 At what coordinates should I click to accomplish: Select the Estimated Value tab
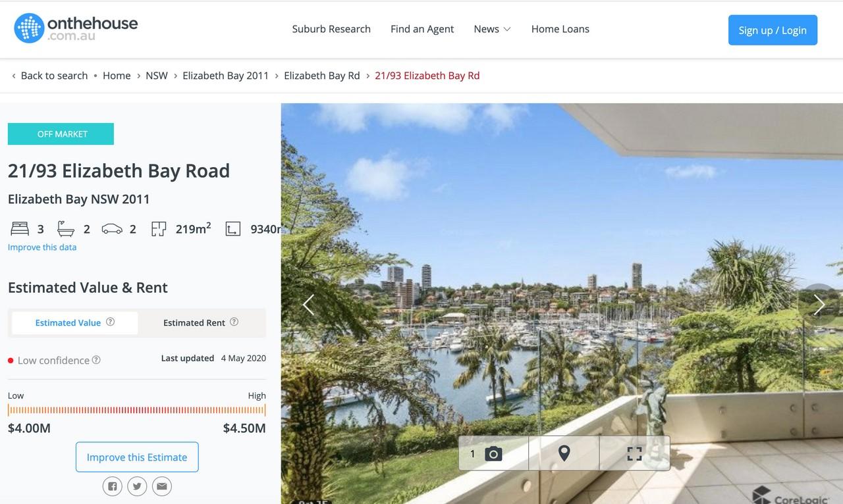pyautogui.click(x=74, y=323)
